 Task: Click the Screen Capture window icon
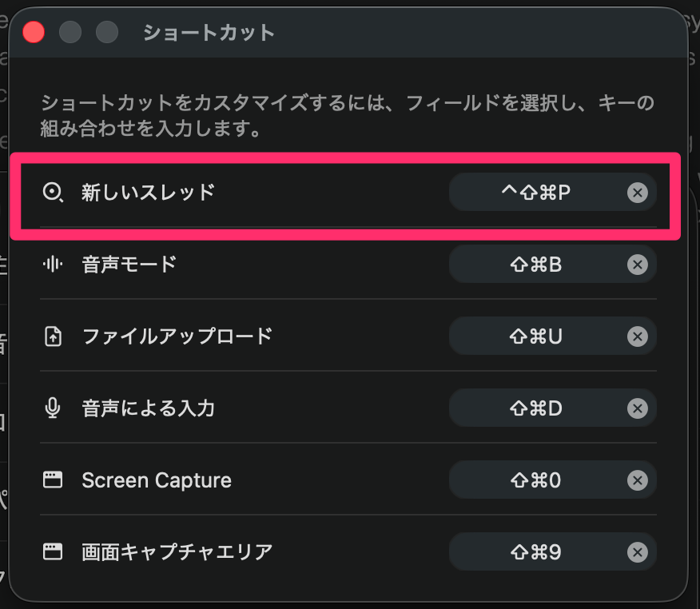(x=53, y=480)
